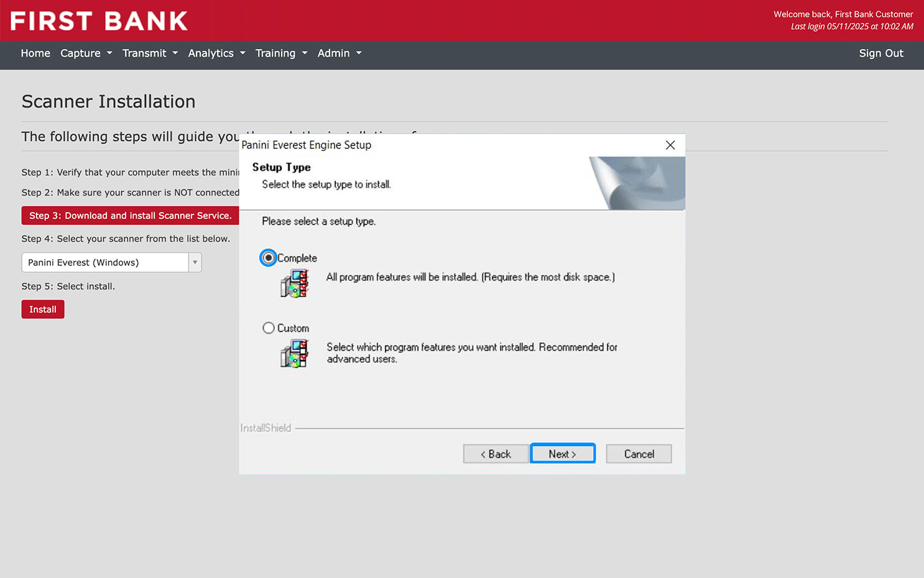Viewport: 924px width, 578px height.
Task: Click Next in the Panini setup dialog
Action: click(563, 454)
